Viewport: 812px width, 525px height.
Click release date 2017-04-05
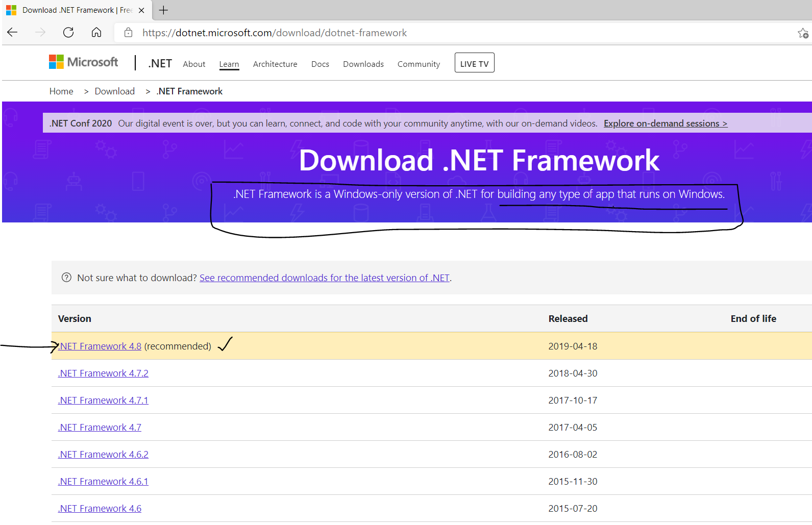[x=573, y=427]
